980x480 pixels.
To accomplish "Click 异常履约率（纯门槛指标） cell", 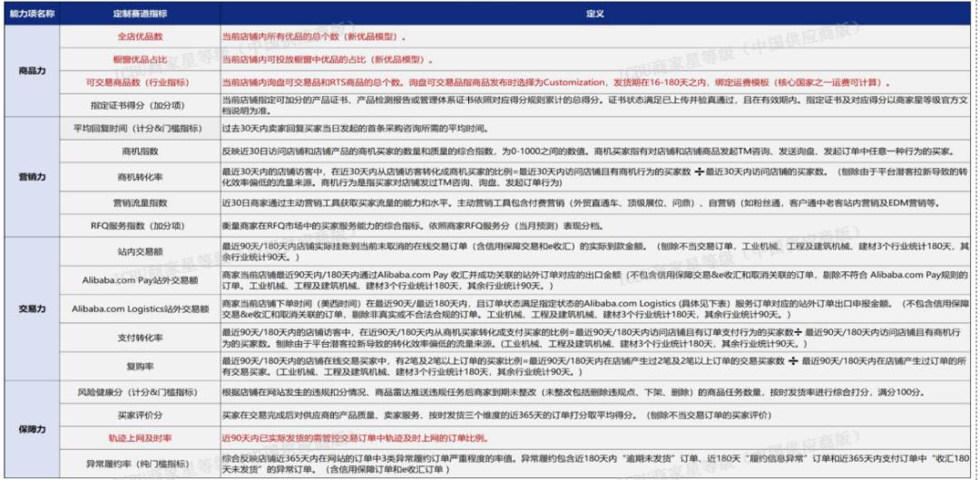I will [140, 464].
